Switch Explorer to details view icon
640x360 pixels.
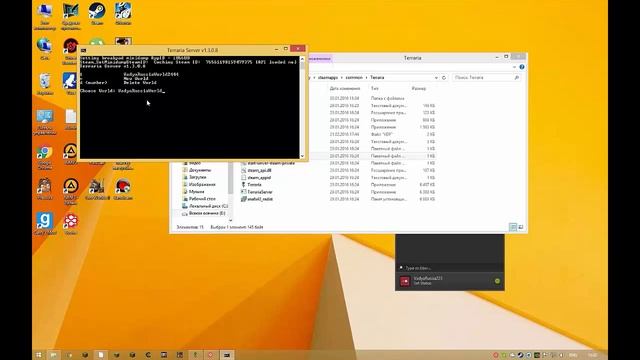[513, 227]
